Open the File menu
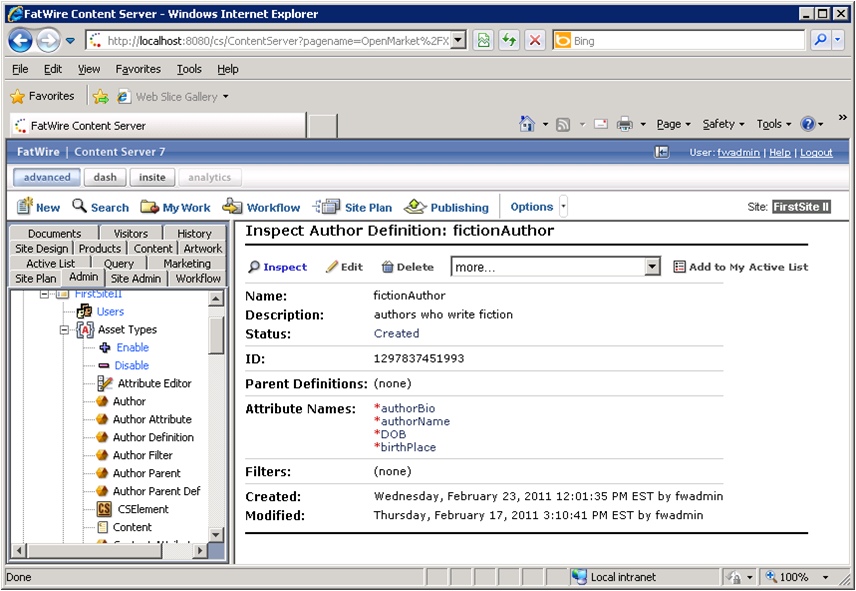The image size is (856, 591). (20, 69)
